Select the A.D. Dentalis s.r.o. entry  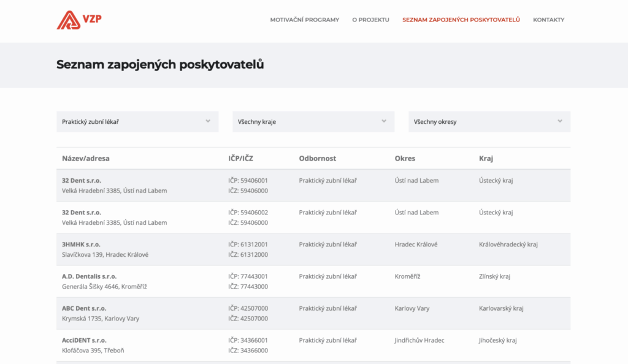tap(89, 276)
